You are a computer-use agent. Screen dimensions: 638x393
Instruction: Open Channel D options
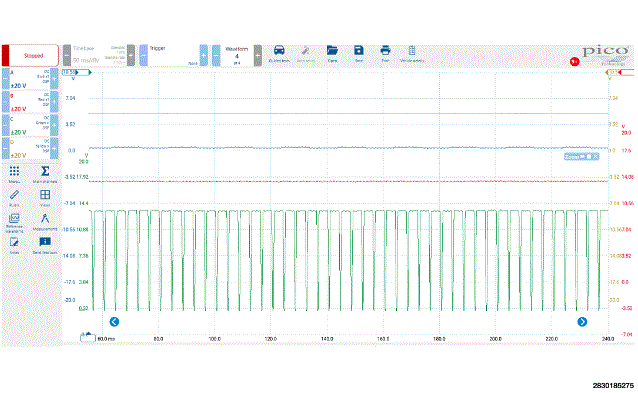tap(30, 148)
